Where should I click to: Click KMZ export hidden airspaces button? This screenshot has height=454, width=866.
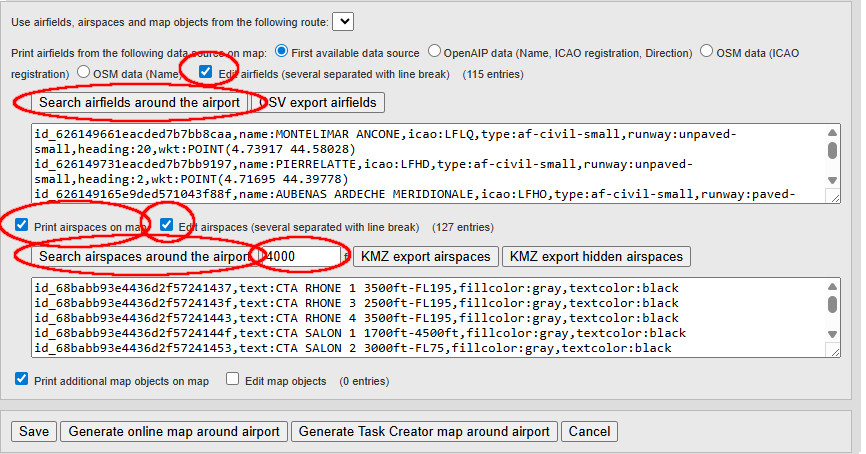(596, 257)
